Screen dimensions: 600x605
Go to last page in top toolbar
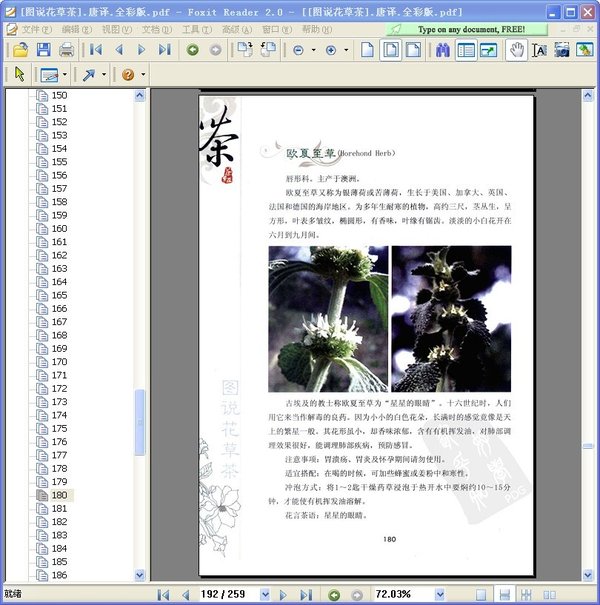coord(165,50)
